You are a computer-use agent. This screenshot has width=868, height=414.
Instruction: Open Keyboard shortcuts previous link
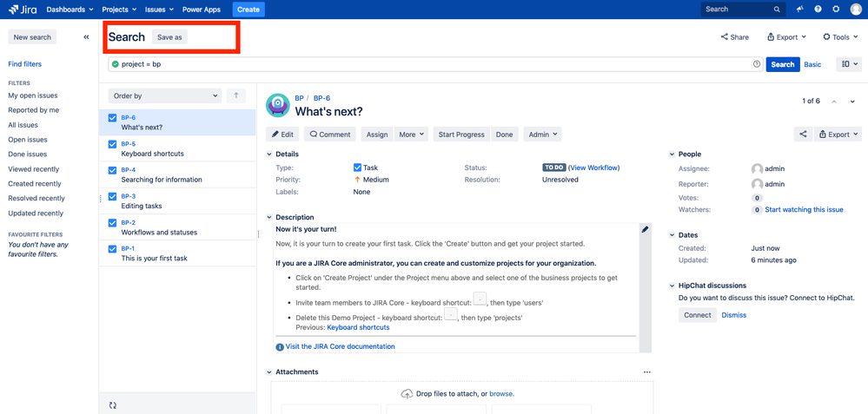coord(358,327)
